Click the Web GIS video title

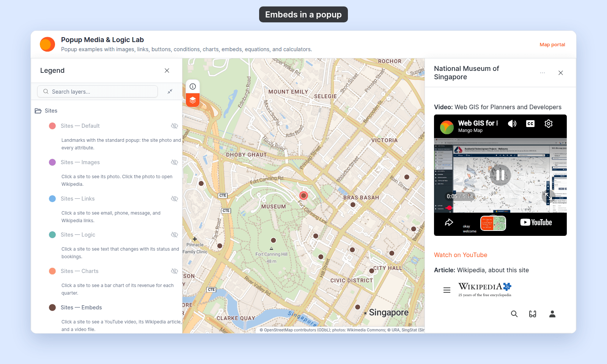coord(478,123)
